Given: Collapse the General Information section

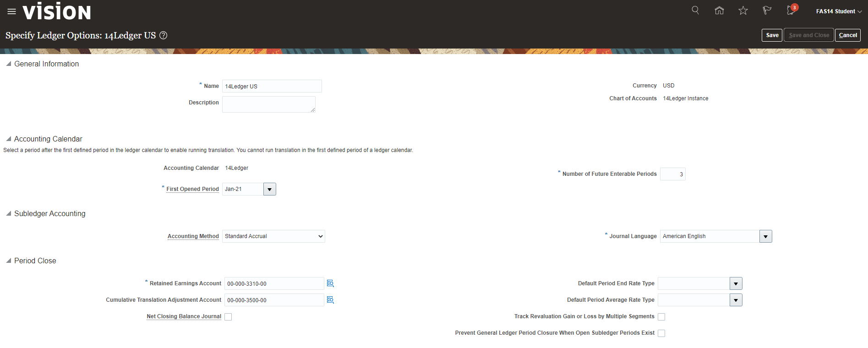Looking at the screenshot, I should tap(8, 64).
